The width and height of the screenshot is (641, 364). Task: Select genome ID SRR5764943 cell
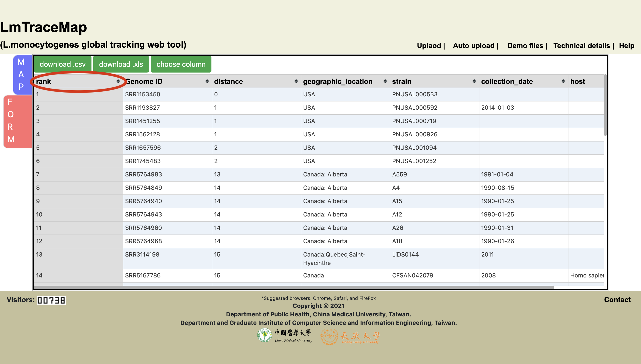point(168,214)
